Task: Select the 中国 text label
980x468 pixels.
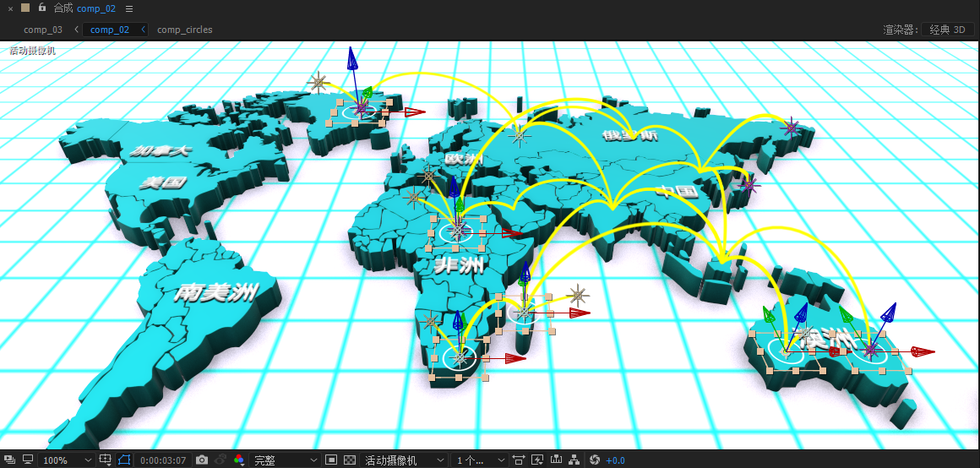Action: tap(678, 191)
